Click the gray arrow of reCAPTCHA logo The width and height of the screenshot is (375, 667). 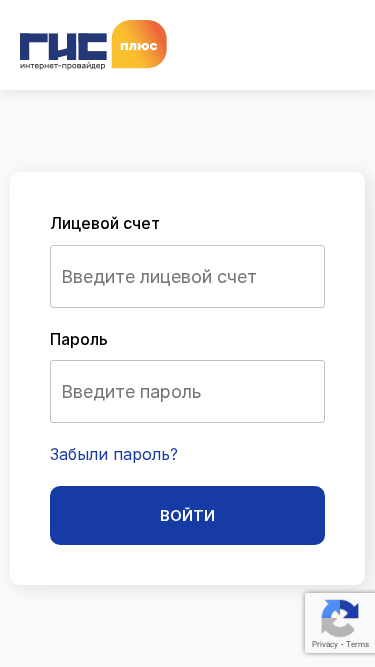click(336, 627)
